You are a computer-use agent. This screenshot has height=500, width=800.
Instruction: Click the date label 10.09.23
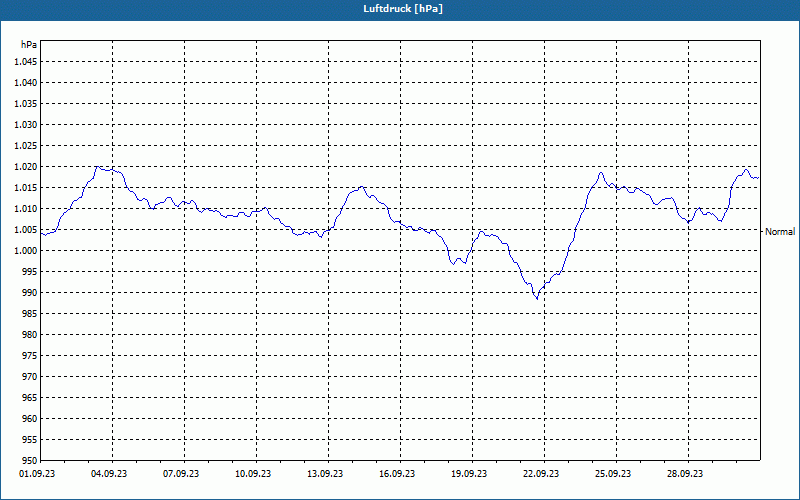point(253,474)
